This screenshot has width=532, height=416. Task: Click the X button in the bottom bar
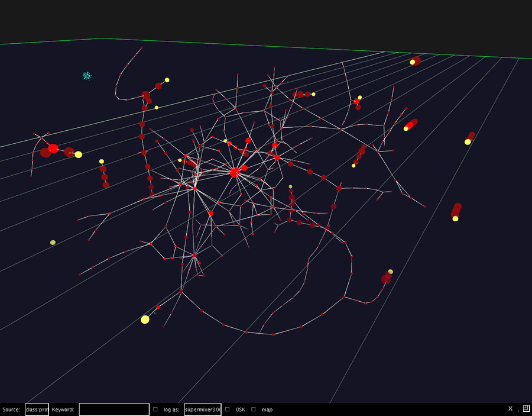click(510, 408)
